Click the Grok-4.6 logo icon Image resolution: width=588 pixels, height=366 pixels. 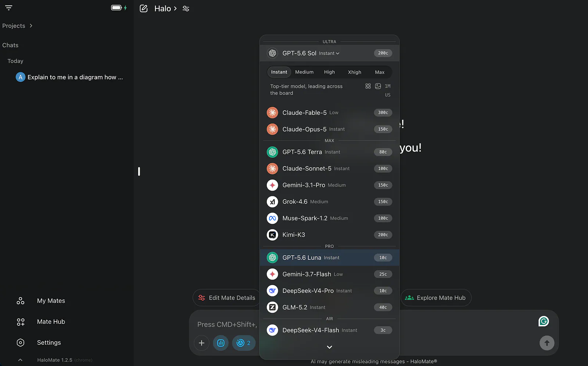pos(272,202)
